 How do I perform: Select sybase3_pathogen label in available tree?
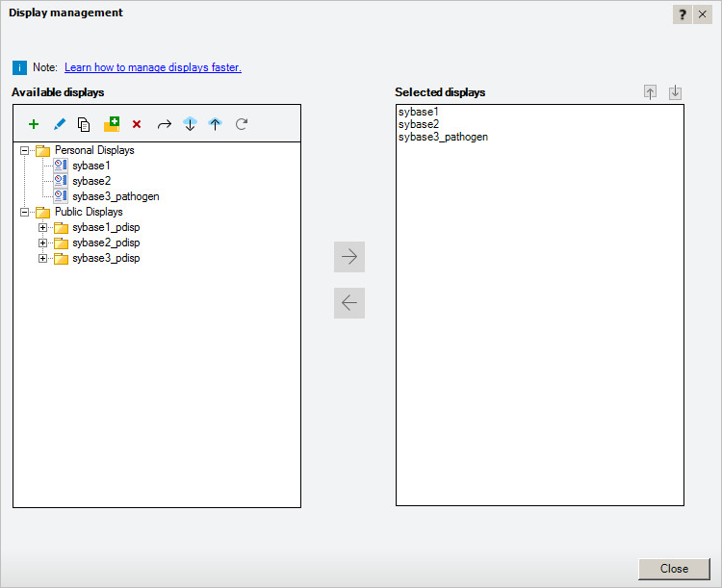116,196
